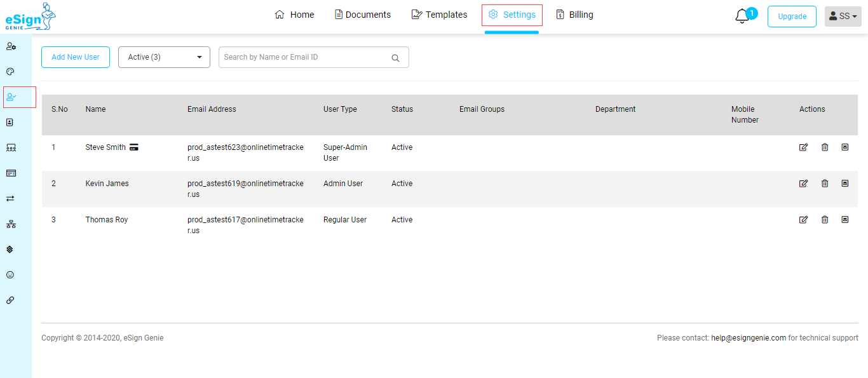868x378 pixels.
Task: Click the Upgrade button
Action: [792, 17]
